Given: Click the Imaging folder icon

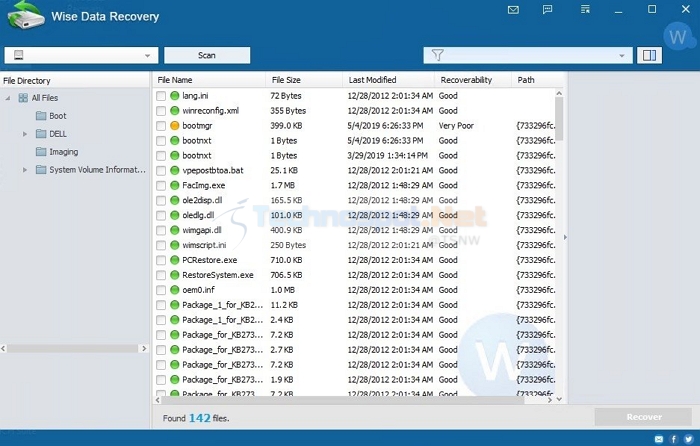Looking at the screenshot, I should 41,152.
